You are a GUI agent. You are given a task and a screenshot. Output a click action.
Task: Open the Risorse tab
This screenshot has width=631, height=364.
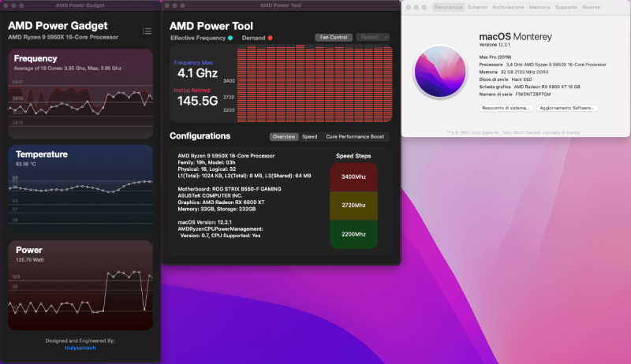coord(591,7)
